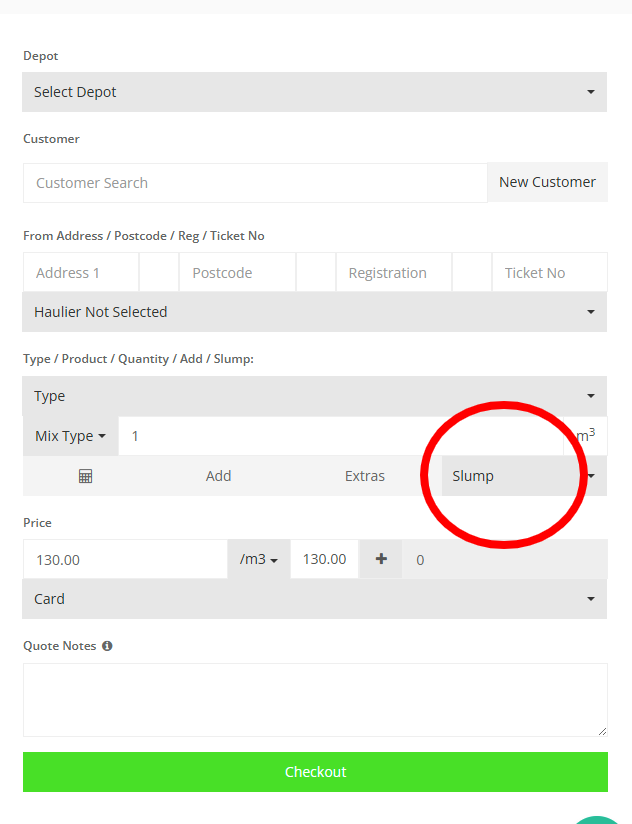
Task: Choose a Slump value from dropdown
Action: coord(523,476)
